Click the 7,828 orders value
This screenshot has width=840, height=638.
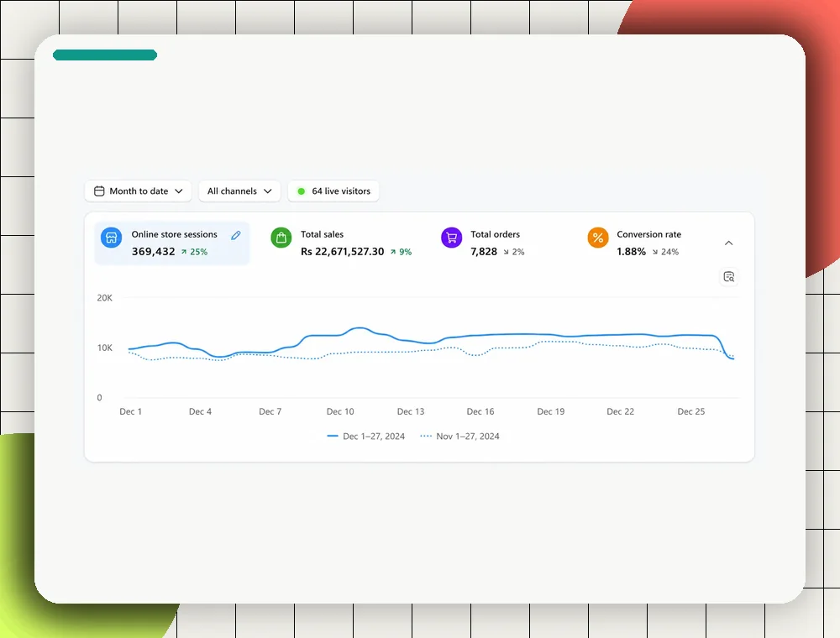pyautogui.click(x=484, y=252)
